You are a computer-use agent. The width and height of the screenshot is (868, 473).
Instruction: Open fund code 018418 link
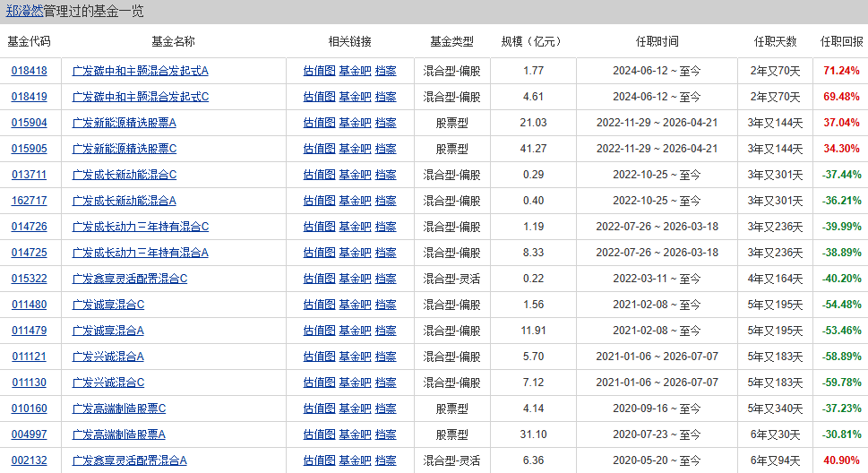click(30, 71)
